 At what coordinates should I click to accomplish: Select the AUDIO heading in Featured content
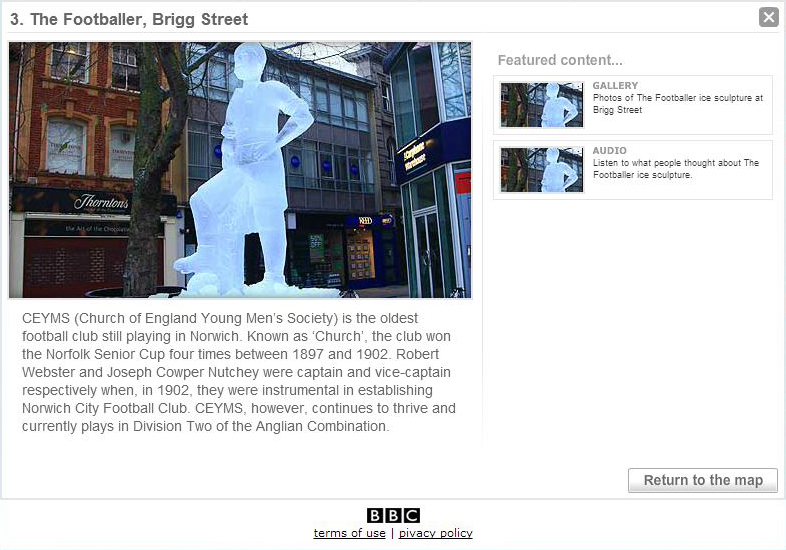coord(610,151)
